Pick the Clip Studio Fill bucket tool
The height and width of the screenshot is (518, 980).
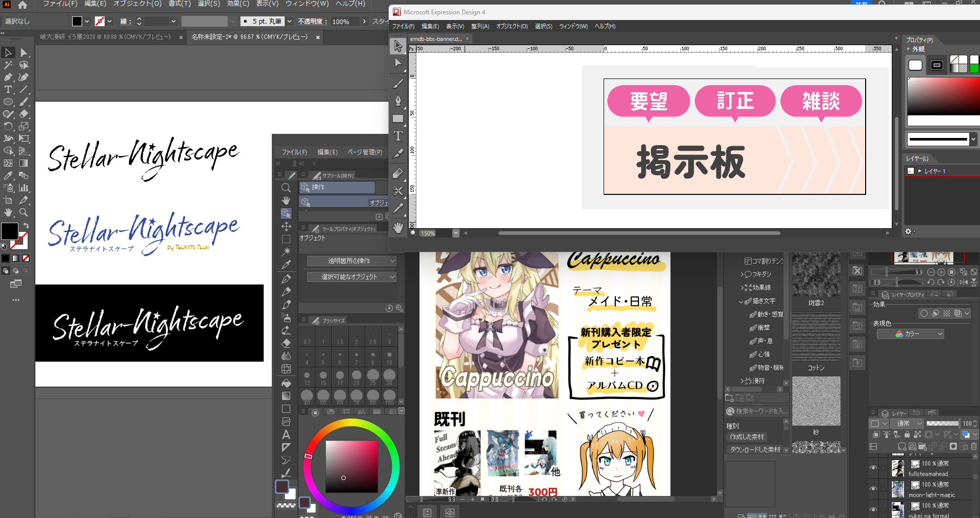pos(286,383)
